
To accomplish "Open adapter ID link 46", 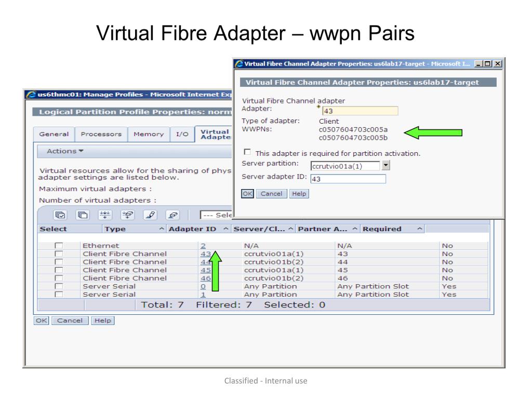I will [x=206, y=278].
